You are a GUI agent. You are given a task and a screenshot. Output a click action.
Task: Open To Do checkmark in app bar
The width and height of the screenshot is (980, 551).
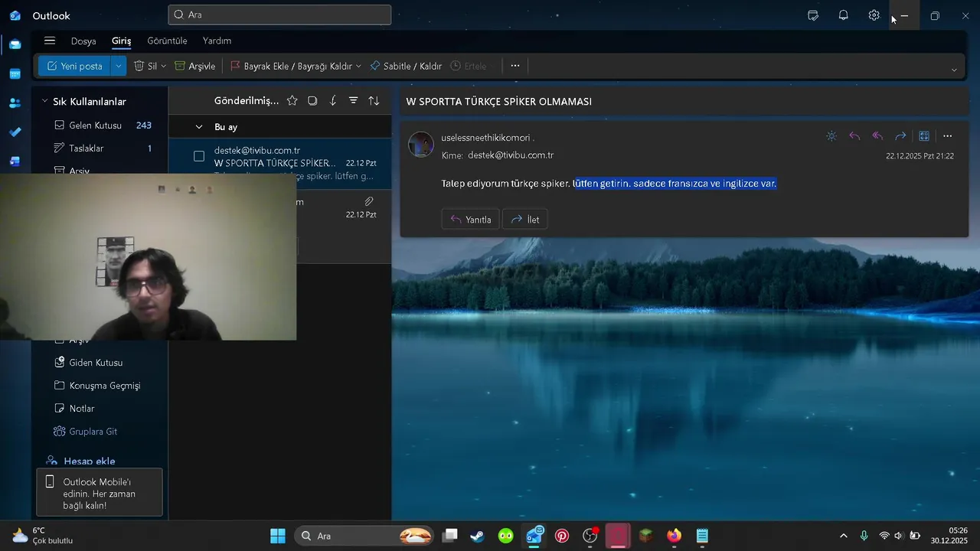click(15, 132)
